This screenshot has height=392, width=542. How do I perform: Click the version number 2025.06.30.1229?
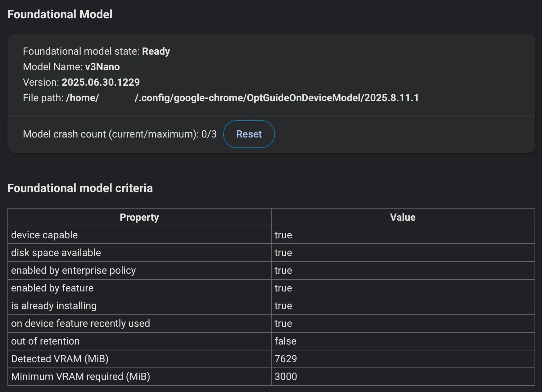click(x=101, y=82)
